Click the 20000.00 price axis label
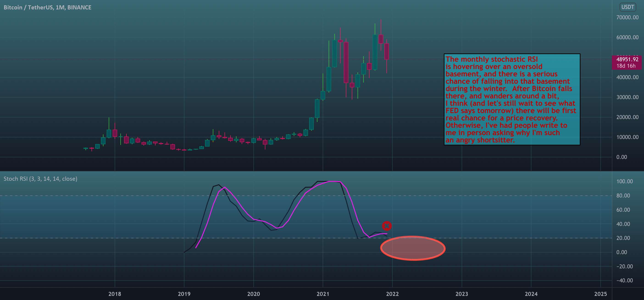This screenshot has height=300, width=644. 627,117
